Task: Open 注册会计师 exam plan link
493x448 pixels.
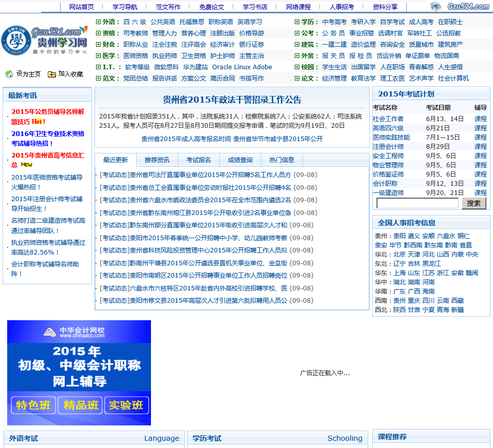Action: point(388,147)
